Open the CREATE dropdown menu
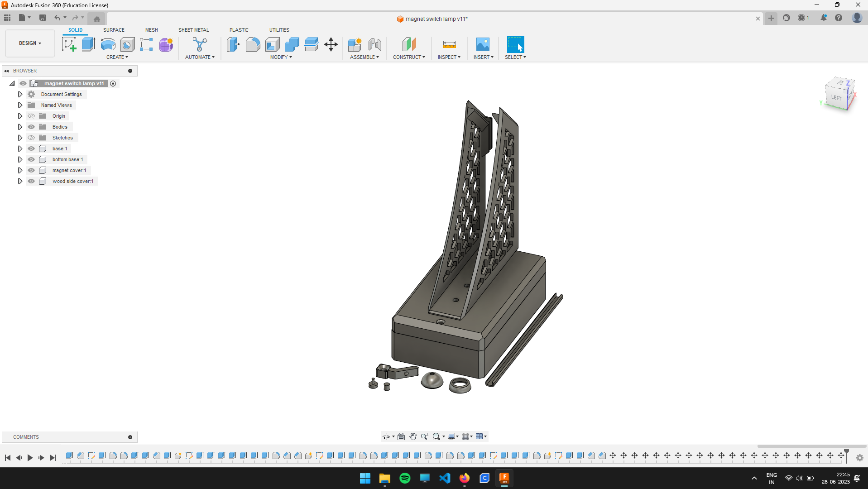 point(117,57)
